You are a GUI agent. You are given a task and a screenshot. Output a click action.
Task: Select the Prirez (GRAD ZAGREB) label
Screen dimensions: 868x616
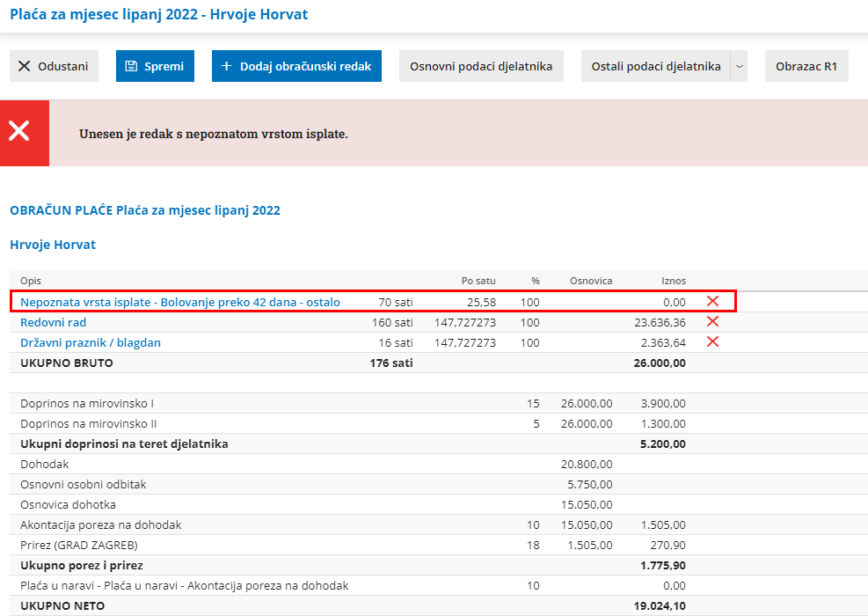tap(78, 545)
